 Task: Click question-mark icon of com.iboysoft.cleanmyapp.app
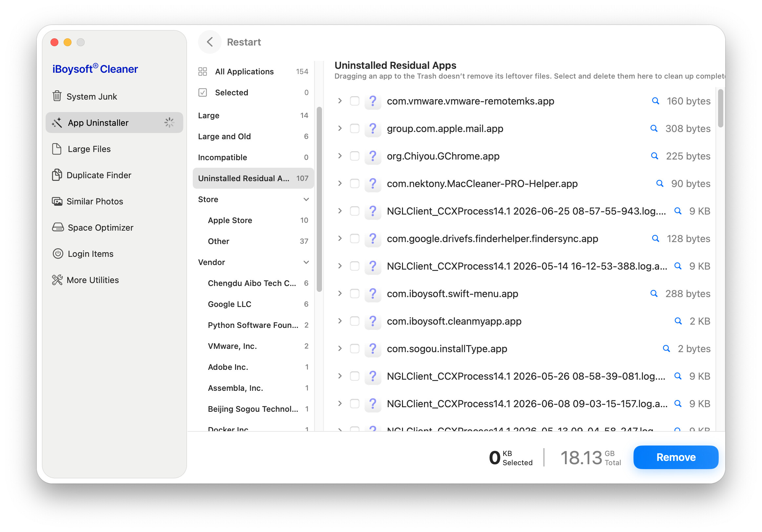click(x=373, y=321)
